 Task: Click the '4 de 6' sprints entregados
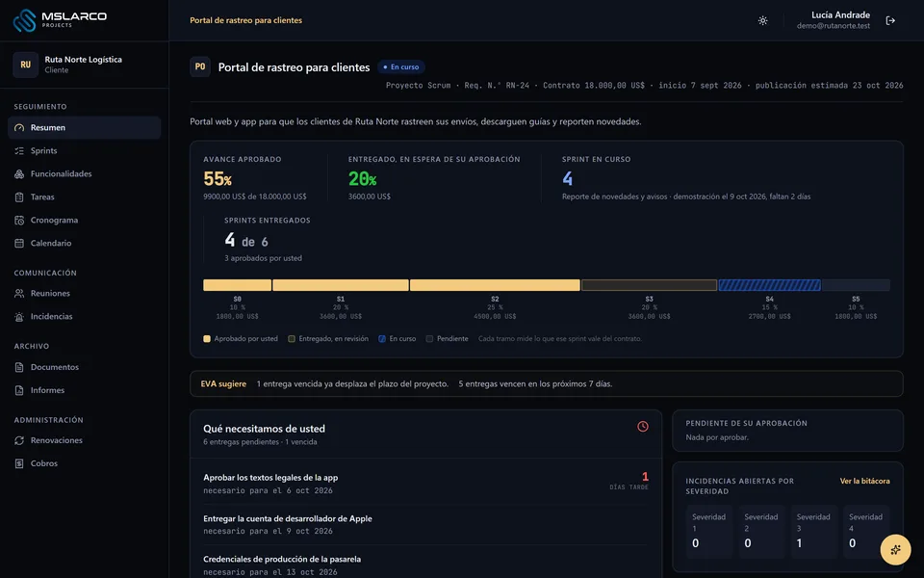pyautogui.click(x=246, y=241)
